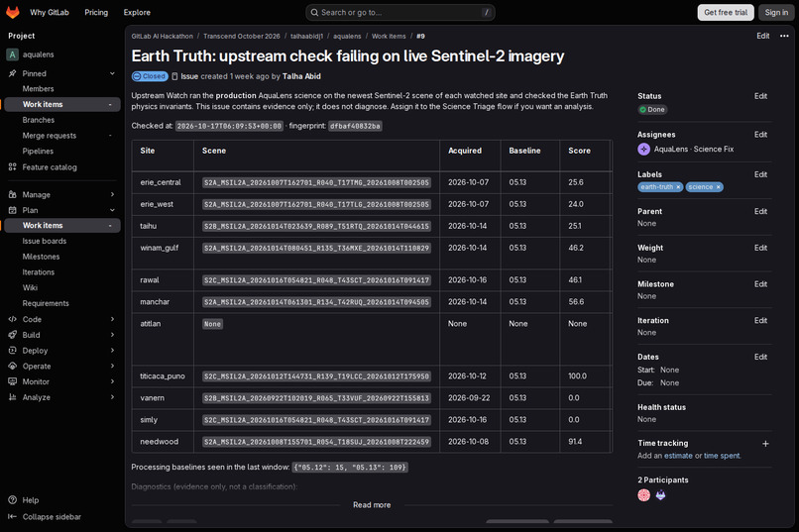The height and width of the screenshot is (532, 799).
Task: Open the talhaabidj1 breadcrumb
Action: pyautogui.click(x=306, y=36)
